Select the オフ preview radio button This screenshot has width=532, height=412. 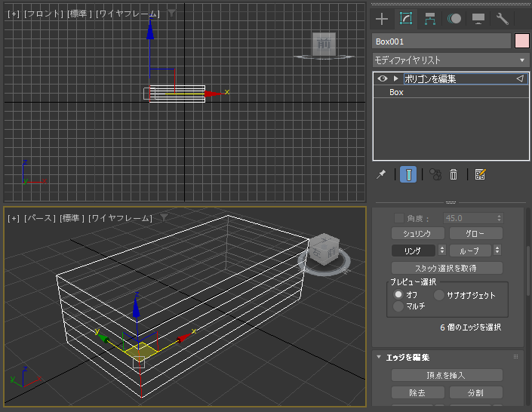click(x=398, y=294)
